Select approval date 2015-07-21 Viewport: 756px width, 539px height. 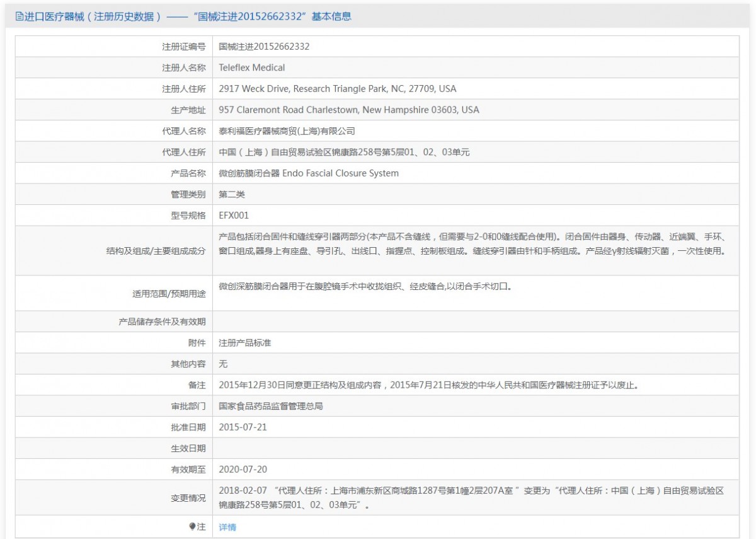[243, 427]
